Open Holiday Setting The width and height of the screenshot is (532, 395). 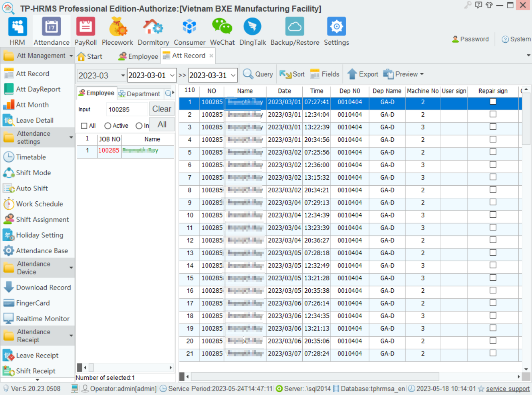39,235
